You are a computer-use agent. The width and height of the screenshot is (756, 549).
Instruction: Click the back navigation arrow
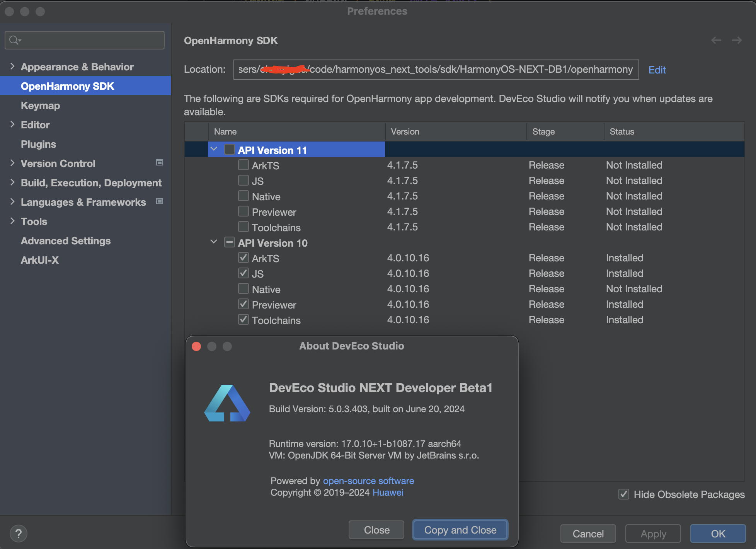716,40
